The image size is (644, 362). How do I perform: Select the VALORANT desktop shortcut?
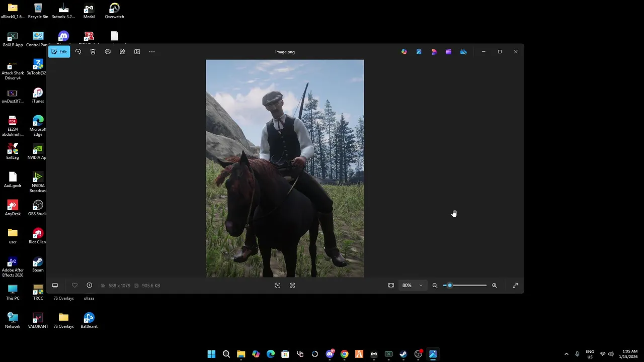(x=38, y=321)
